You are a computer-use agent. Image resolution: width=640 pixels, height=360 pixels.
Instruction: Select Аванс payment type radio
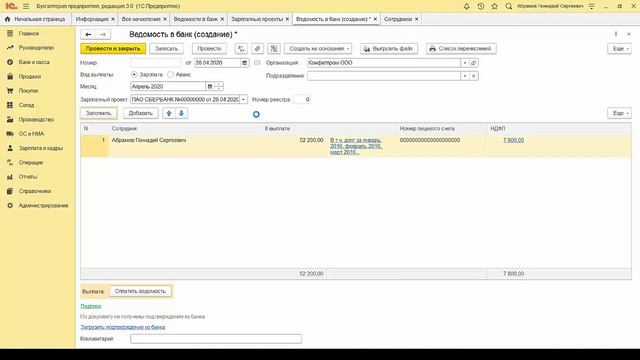click(x=170, y=75)
